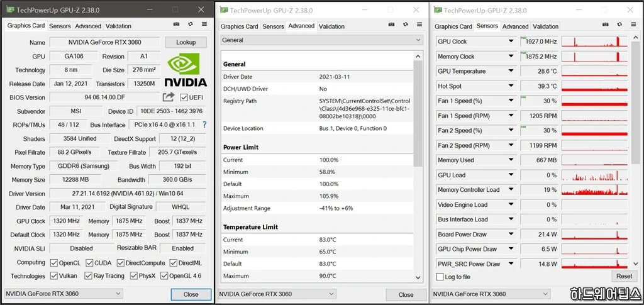Click refresh icon in Graphics Card window
The width and height of the screenshot is (644, 305).
click(190, 25)
